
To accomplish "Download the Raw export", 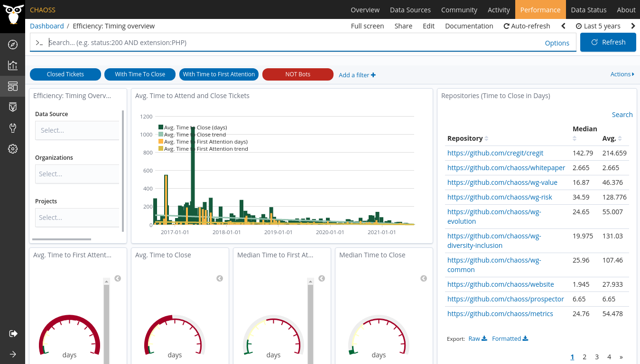I will [477, 338].
